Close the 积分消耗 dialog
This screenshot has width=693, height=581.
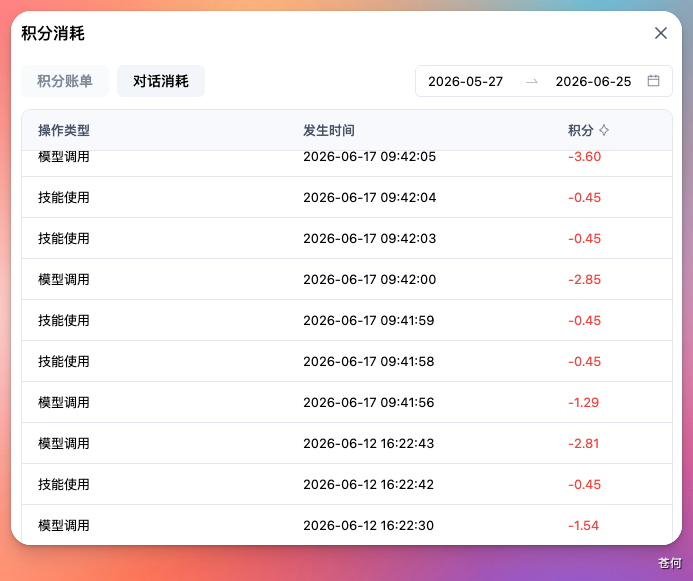(660, 33)
